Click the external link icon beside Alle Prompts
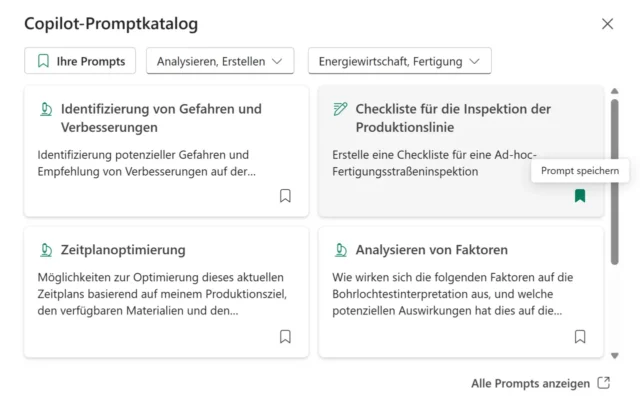Image resolution: width=640 pixels, height=405 pixels. point(603,383)
